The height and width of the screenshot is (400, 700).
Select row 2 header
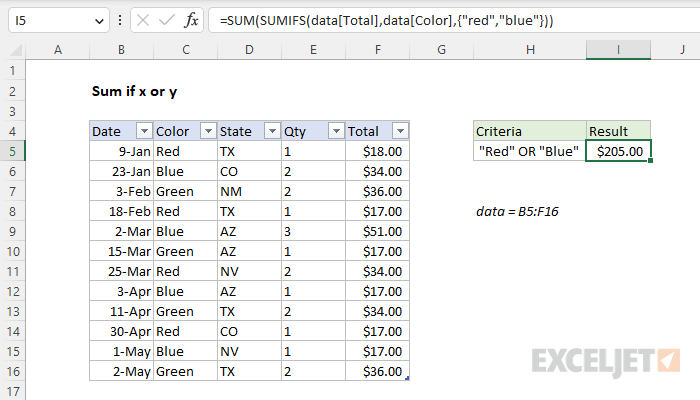(12, 92)
